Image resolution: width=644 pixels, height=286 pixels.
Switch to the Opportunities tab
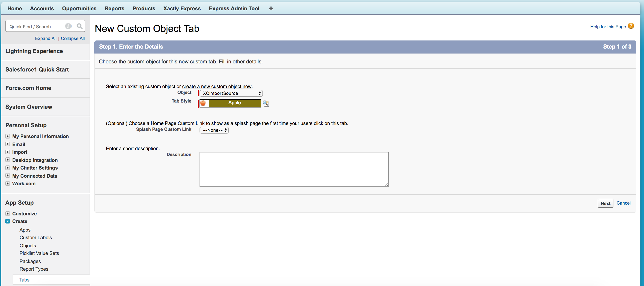click(x=79, y=8)
